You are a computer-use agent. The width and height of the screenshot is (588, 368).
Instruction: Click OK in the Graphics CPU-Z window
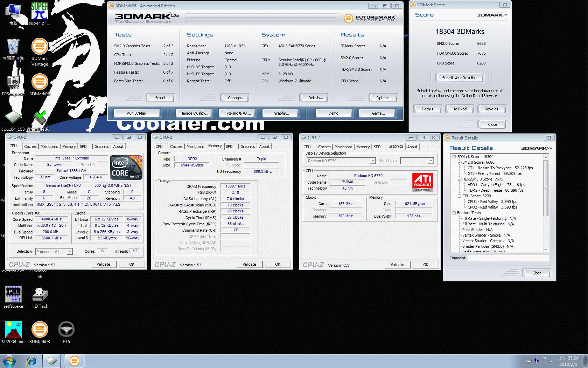pos(426,265)
